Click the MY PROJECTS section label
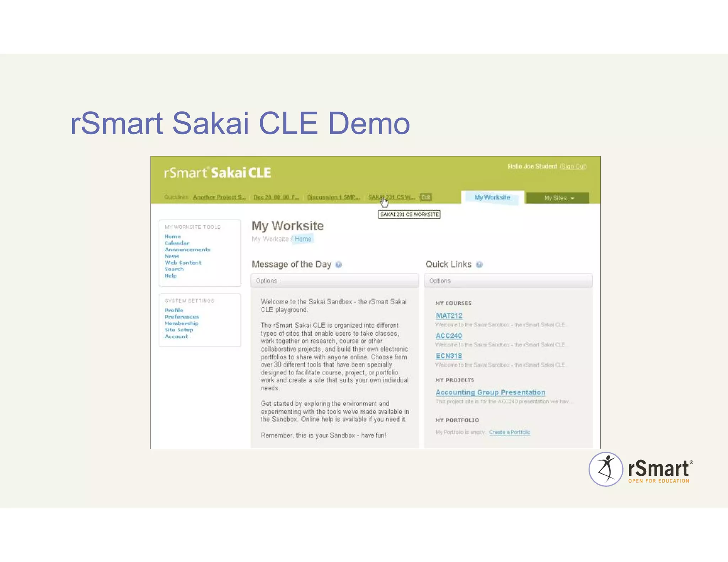The width and height of the screenshot is (728, 562). [455, 380]
